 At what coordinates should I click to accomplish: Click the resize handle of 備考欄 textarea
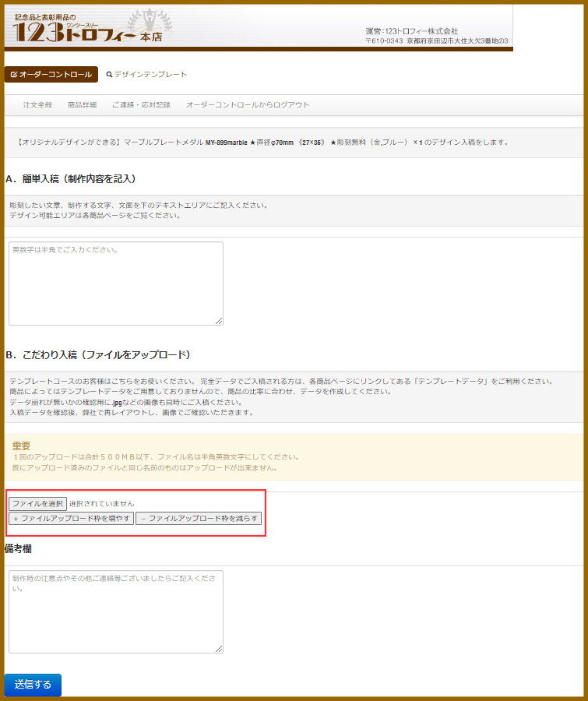[219, 649]
